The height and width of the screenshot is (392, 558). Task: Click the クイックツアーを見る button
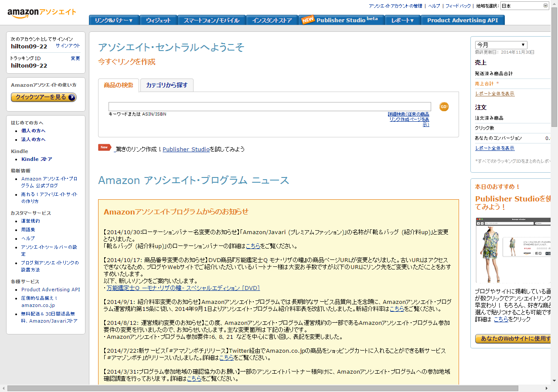click(x=44, y=97)
